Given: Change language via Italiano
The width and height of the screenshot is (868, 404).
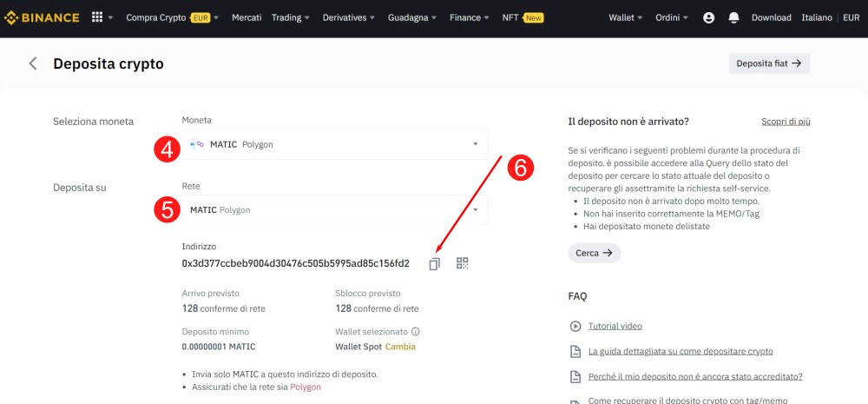Looking at the screenshot, I should tap(817, 17).
